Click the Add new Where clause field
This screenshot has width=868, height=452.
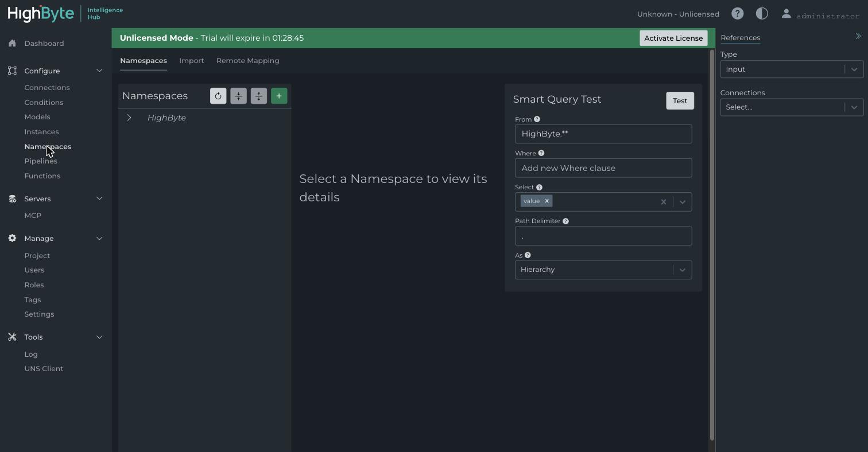pyautogui.click(x=603, y=168)
